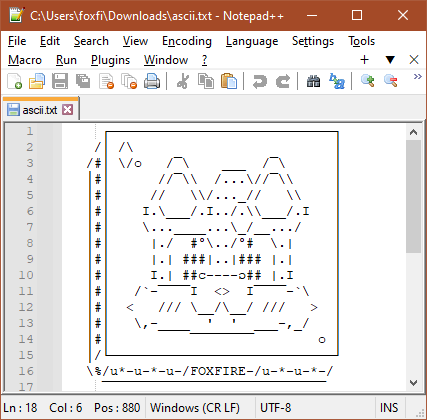Image resolution: width=427 pixels, height=420 pixels.
Task: Paste from clipboard toolbar icon
Action: pyautogui.click(x=229, y=81)
